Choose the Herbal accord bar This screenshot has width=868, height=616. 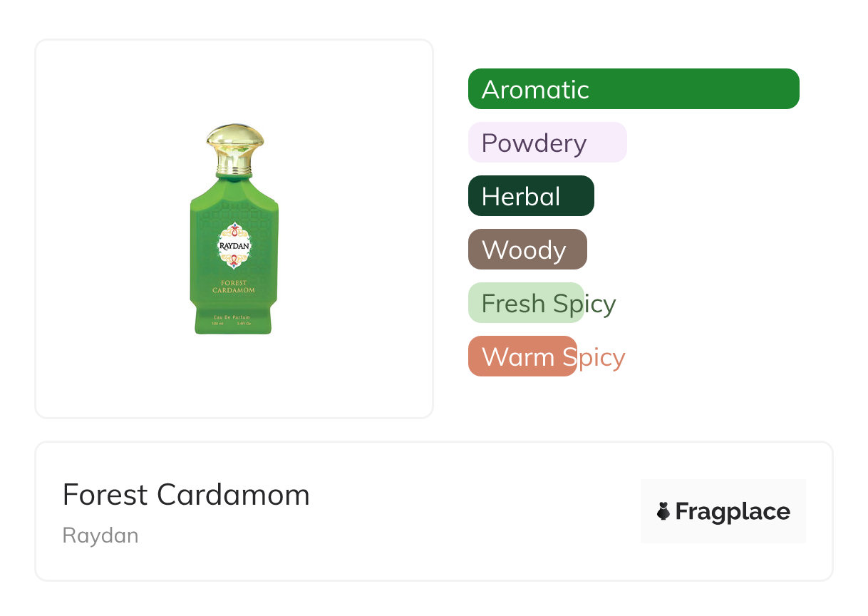530,196
